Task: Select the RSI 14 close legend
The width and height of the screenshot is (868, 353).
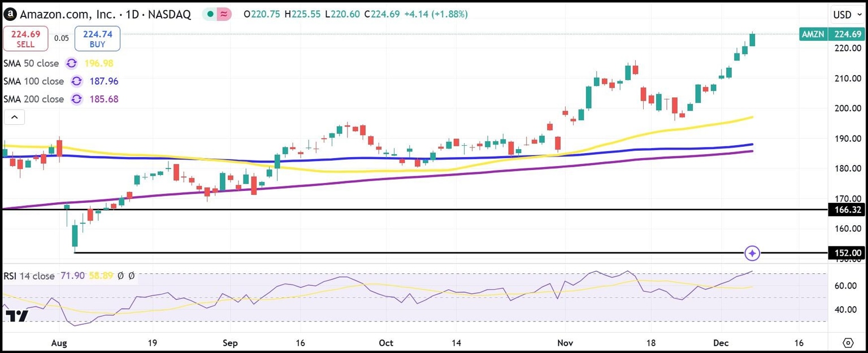Action: tap(29, 276)
